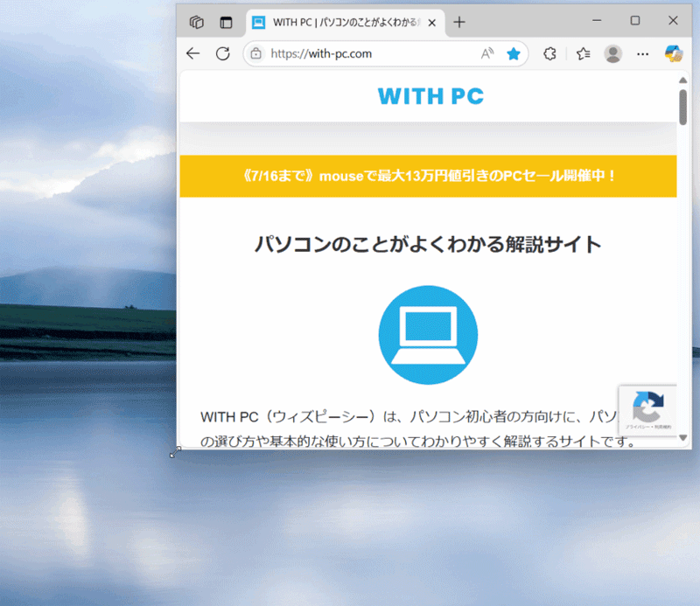Click the vertical scrollbar thumb
Image resolution: width=700 pixels, height=606 pixels.
(x=683, y=107)
